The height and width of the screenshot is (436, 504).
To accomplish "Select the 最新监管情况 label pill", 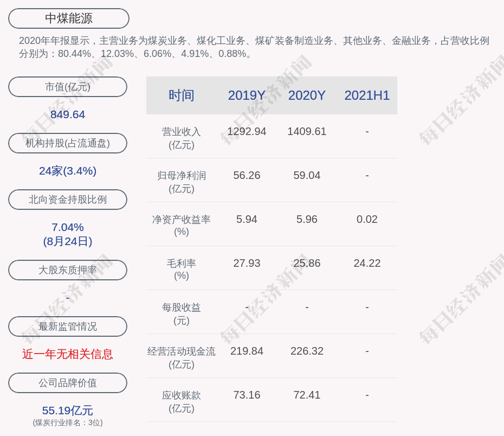I will click(68, 326).
